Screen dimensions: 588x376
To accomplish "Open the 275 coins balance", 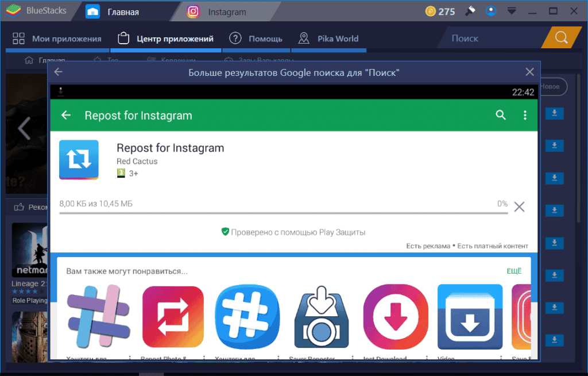I will pos(440,11).
